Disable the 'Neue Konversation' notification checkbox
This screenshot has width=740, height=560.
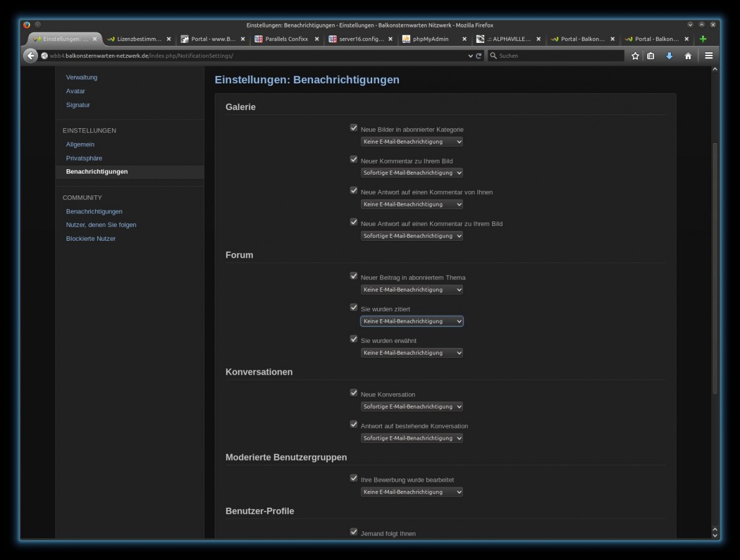[x=354, y=393]
